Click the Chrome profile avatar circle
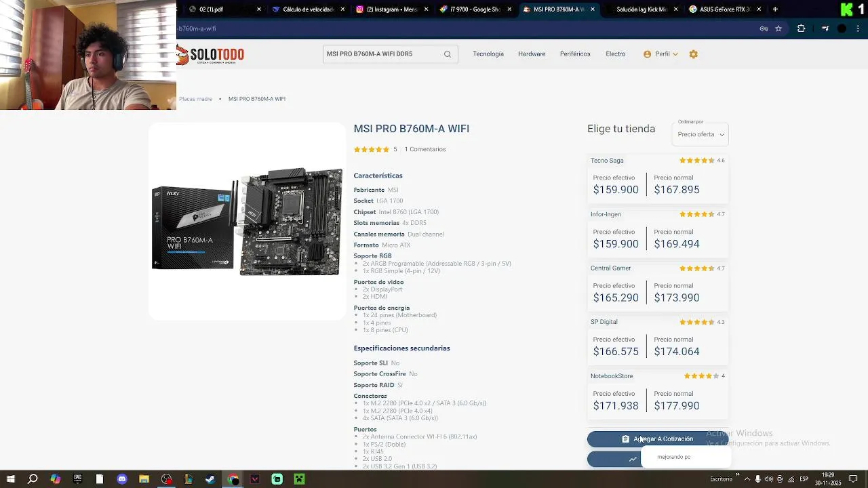Image resolution: width=868 pixels, height=488 pixels. coord(842,28)
